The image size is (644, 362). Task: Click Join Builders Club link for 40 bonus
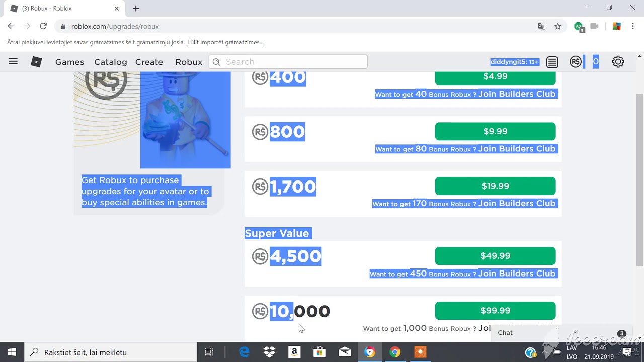click(517, 94)
